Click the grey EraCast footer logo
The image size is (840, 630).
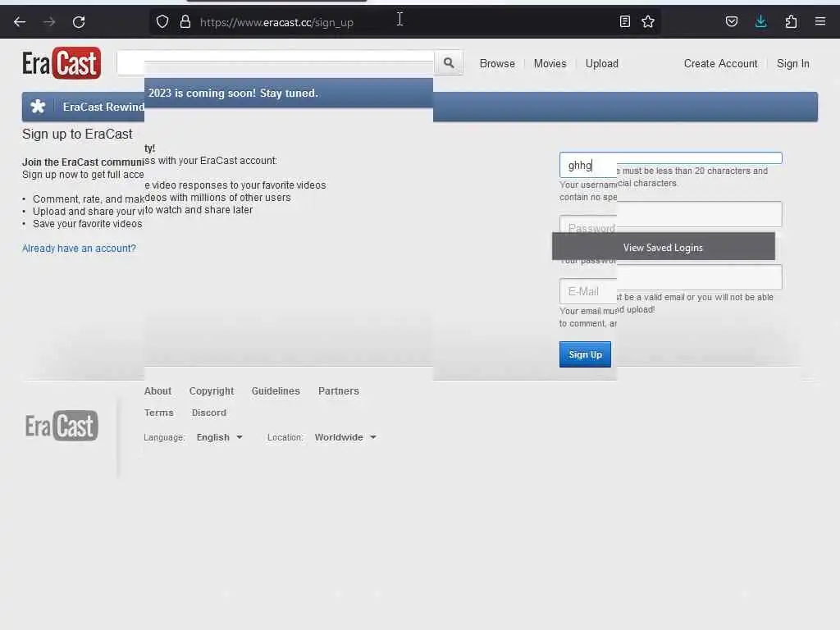pos(62,426)
